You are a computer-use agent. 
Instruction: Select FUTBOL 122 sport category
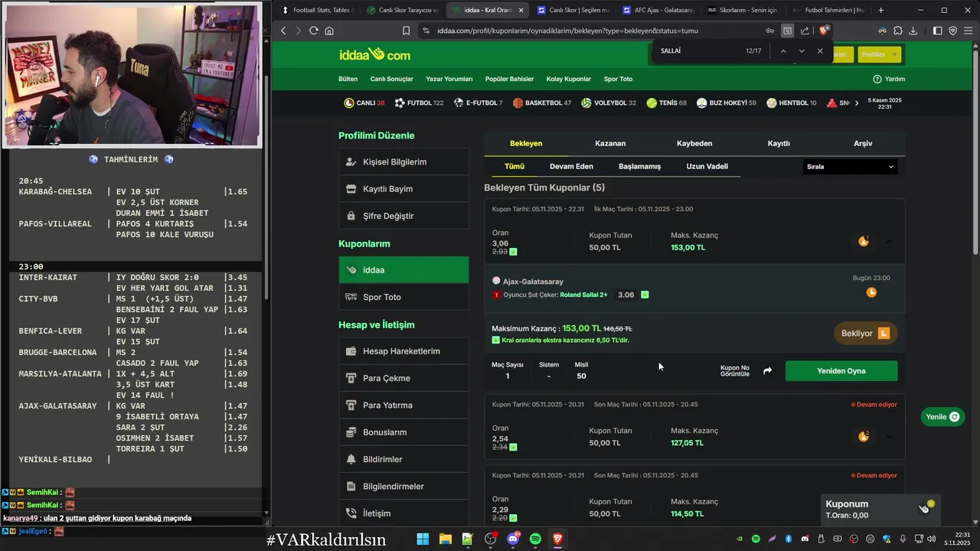coord(420,103)
